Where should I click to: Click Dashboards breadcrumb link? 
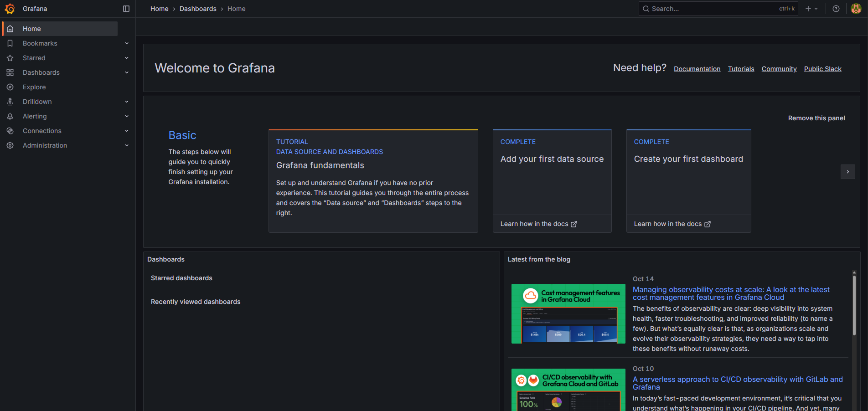[x=198, y=9]
